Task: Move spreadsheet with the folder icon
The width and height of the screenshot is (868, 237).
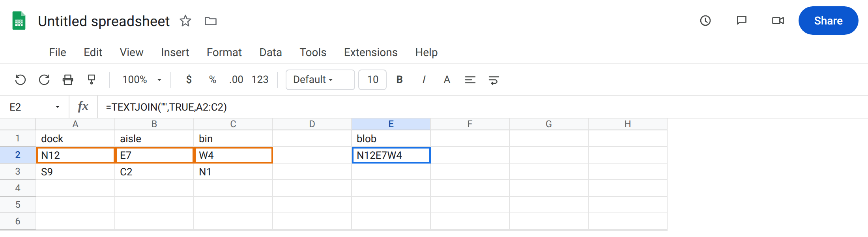Action: coord(211,21)
